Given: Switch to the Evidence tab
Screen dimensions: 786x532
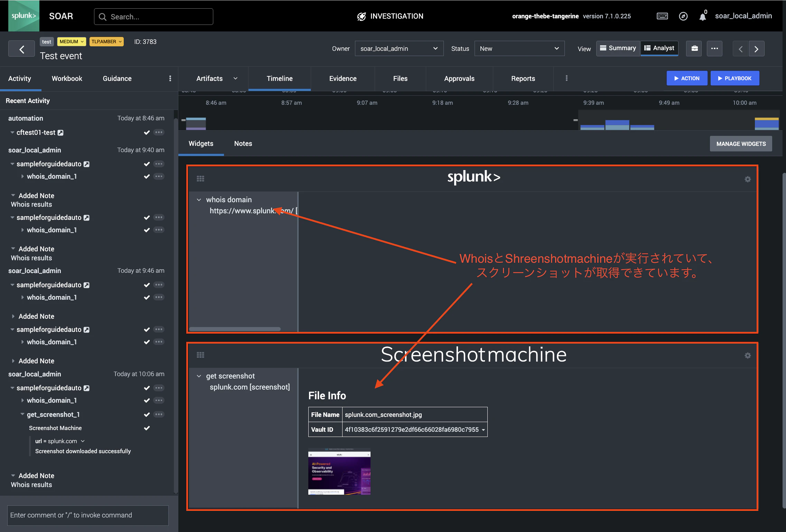Looking at the screenshot, I should pyautogui.click(x=343, y=78).
